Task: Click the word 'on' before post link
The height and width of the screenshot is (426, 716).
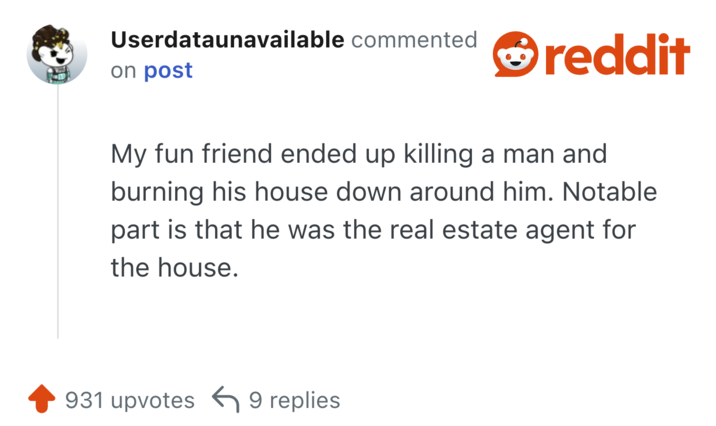Action: [123, 71]
